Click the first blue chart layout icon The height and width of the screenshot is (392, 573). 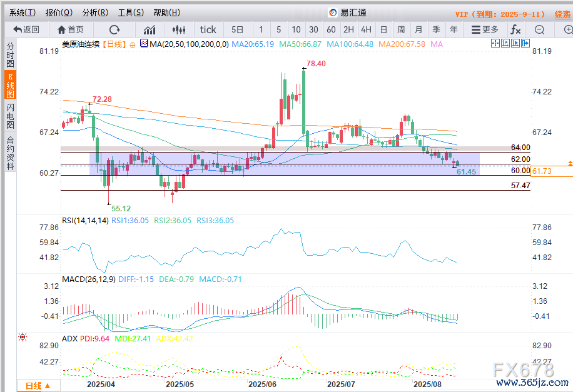point(495,43)
